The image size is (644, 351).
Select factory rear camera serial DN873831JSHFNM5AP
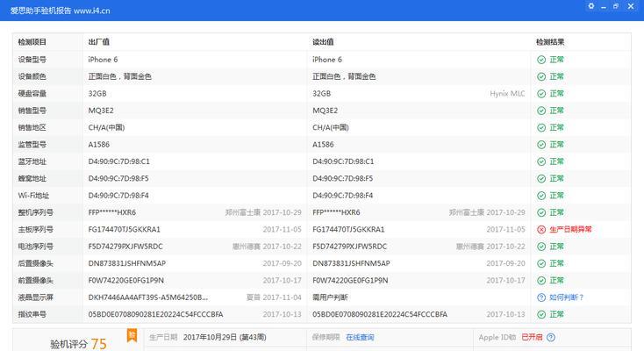click(x=127, y=263)
